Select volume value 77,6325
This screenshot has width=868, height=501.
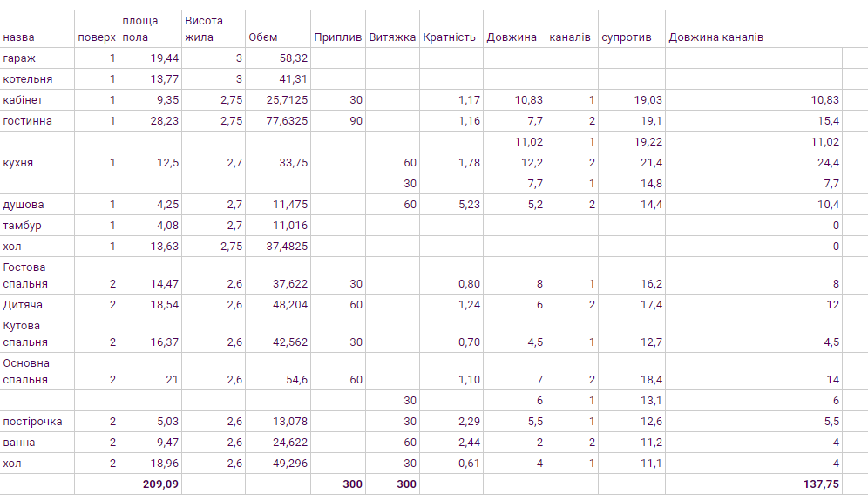[278, 121]
